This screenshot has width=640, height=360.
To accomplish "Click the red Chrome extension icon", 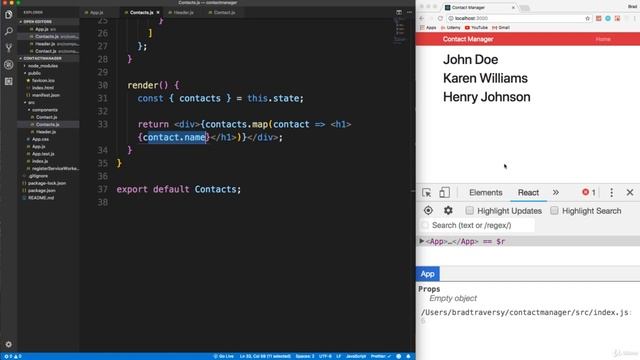I will [x=617, y=18].
